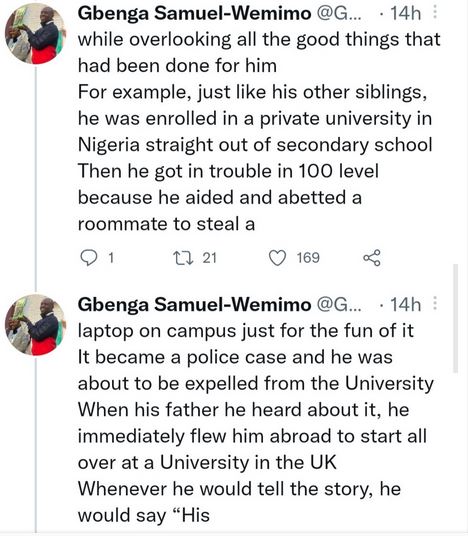The image size is (468, 536).
Task: Click the truncated @G handle on first tweet
Action: (x=339, y=13)
